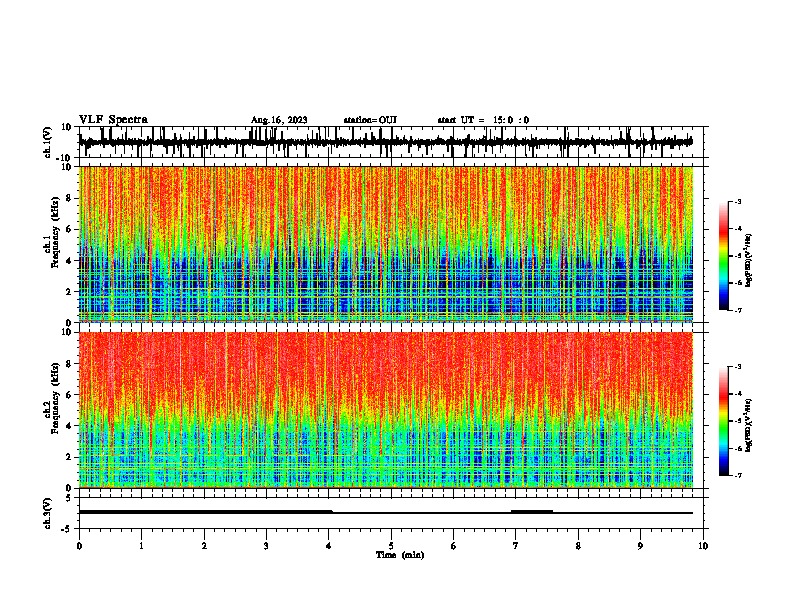The height and width of the screenshot is (612, 792).
Task: Click the time axis tick label "10"
Action: coord(703,546)
